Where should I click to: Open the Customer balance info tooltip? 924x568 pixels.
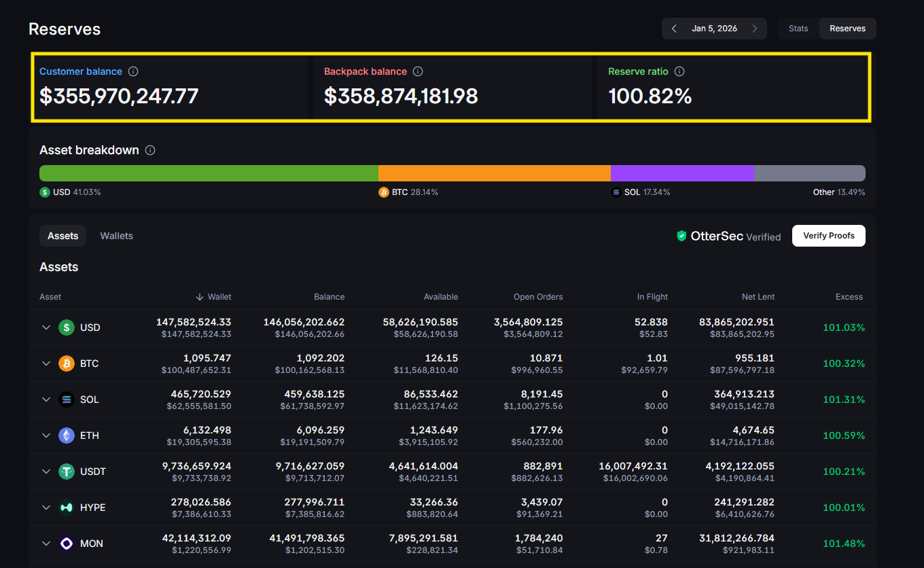133,71
